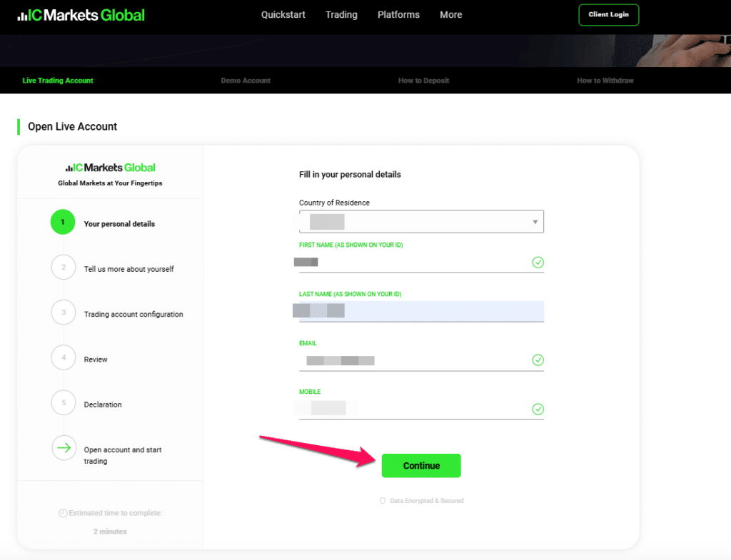
Task: Switch to the Demo Account tab
Action: (246, 81)
